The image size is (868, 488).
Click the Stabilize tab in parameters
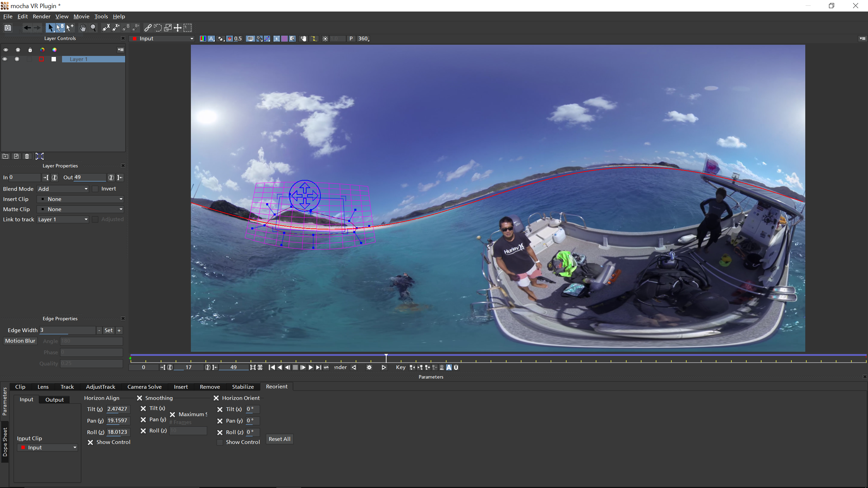243,386
